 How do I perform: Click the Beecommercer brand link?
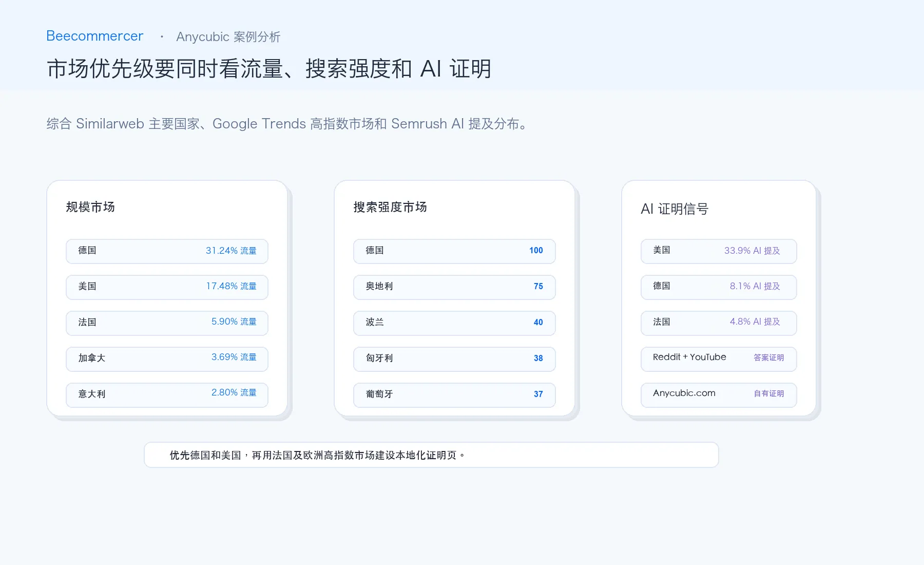pos(95,36)
